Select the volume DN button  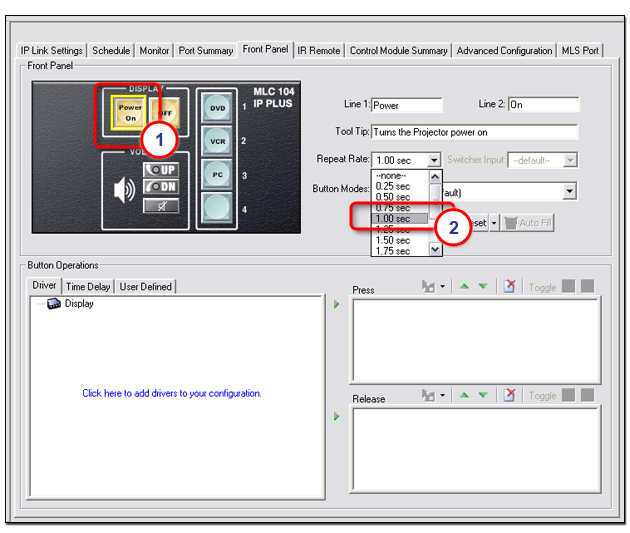[x=161, y=187]
